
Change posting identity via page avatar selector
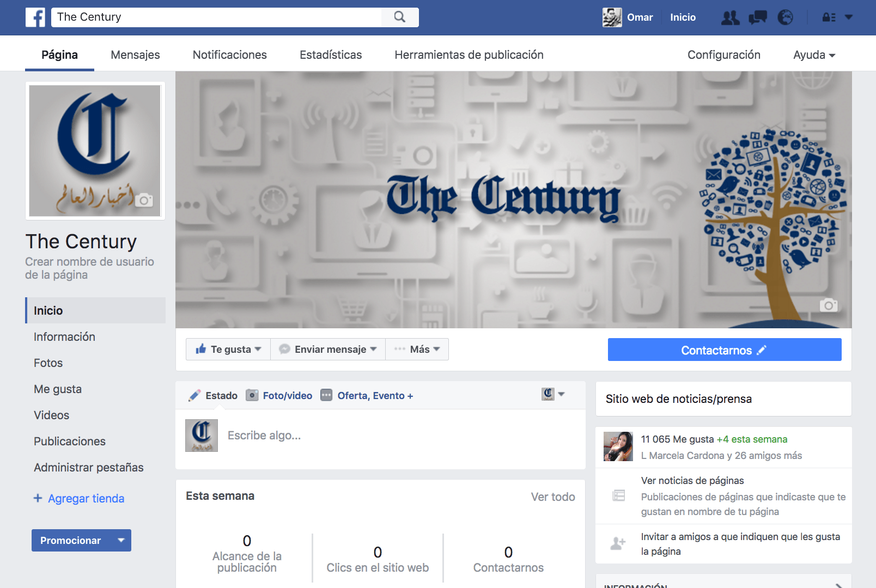point(553,394)
